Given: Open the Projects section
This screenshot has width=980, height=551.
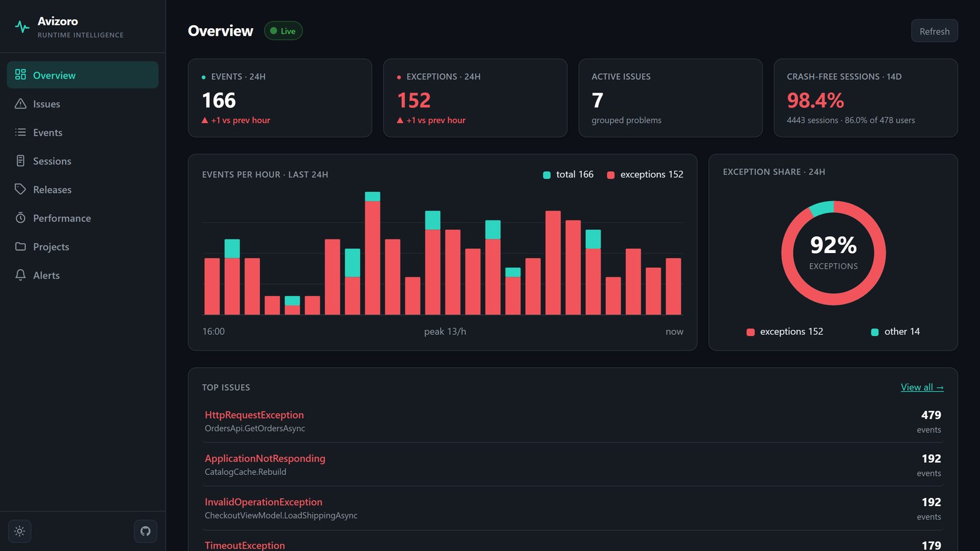Looking at the screenshot, I should [82, 247].
